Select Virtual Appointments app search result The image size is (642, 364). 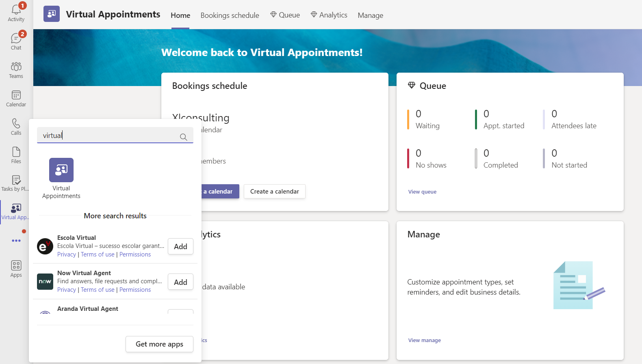tap(61, 178)
